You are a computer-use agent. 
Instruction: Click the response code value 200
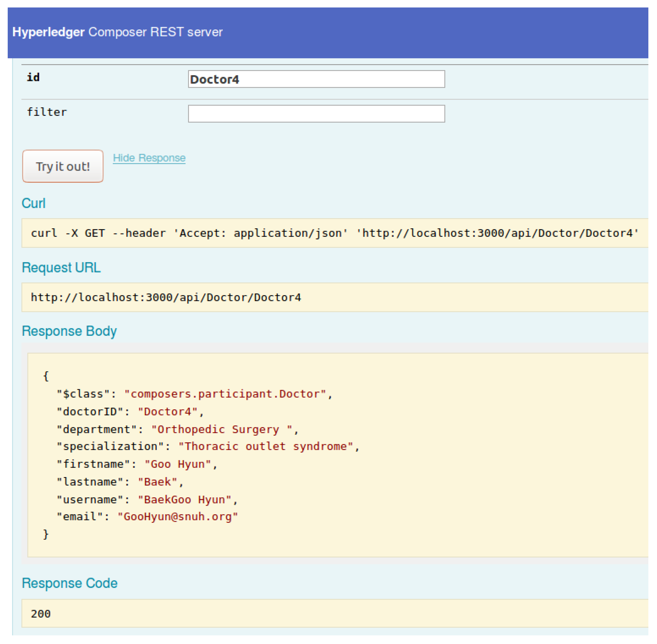click(41, 614)
